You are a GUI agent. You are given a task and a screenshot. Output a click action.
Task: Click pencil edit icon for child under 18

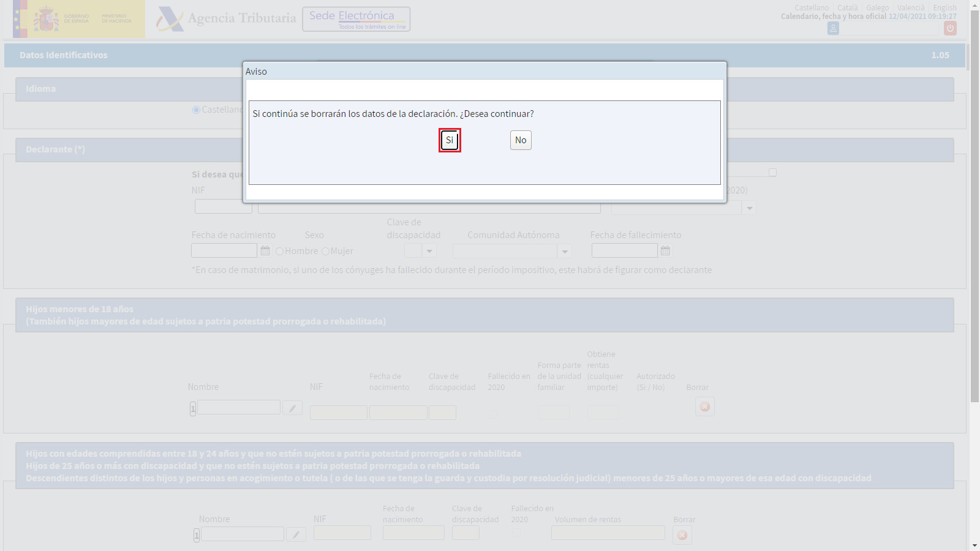pyautogui.click(x=292, y=408)
